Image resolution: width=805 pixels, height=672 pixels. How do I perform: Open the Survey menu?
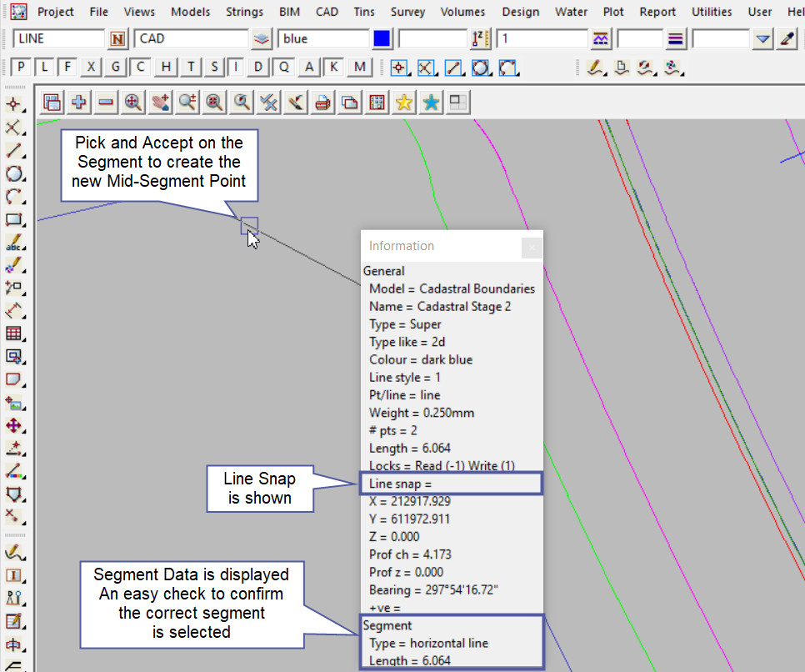point(407,12)
